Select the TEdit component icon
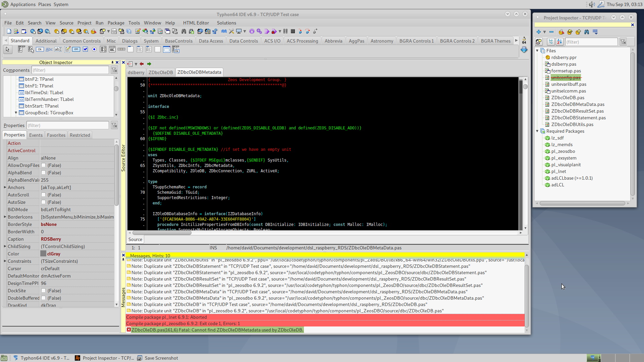644x362 pixels. coord(58,50)
